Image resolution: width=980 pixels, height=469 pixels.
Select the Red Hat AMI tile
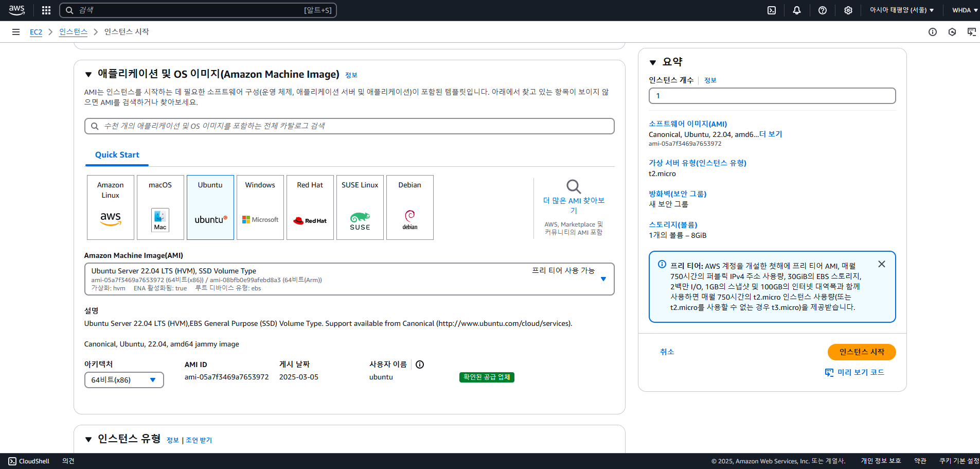pos(310,207)
